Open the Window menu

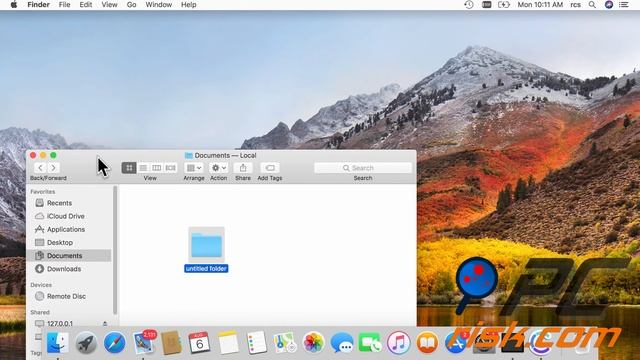pyautogui.click(x=159, y=5)
